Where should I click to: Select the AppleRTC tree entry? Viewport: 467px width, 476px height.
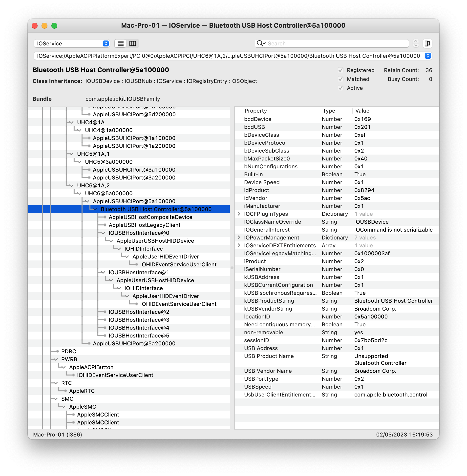pos(82,391)
